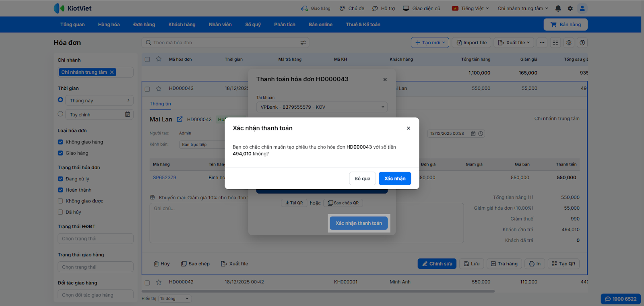Click Bỏ qua to cancel confirmation

point(362,178)
